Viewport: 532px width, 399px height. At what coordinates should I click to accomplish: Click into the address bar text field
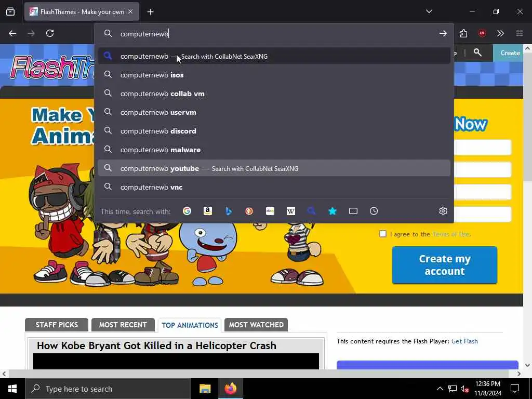point(275,34)
